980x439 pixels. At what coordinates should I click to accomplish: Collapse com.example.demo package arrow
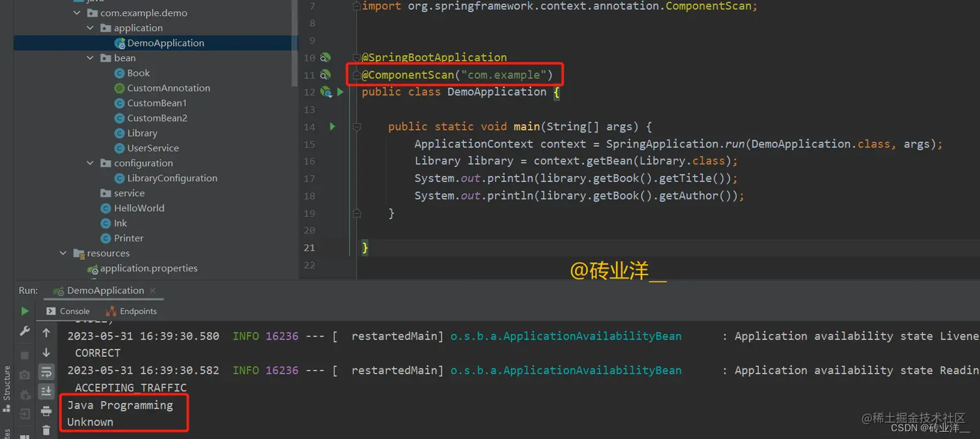pos(77,13)
